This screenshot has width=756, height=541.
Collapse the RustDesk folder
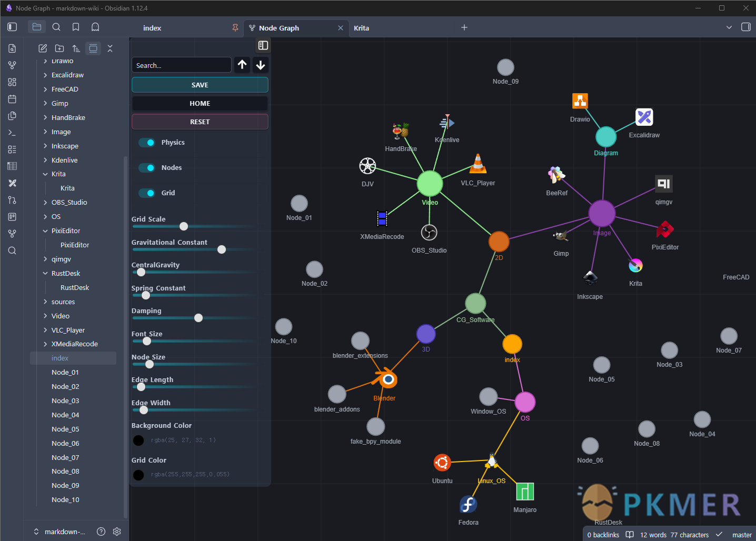coord(45,274)
